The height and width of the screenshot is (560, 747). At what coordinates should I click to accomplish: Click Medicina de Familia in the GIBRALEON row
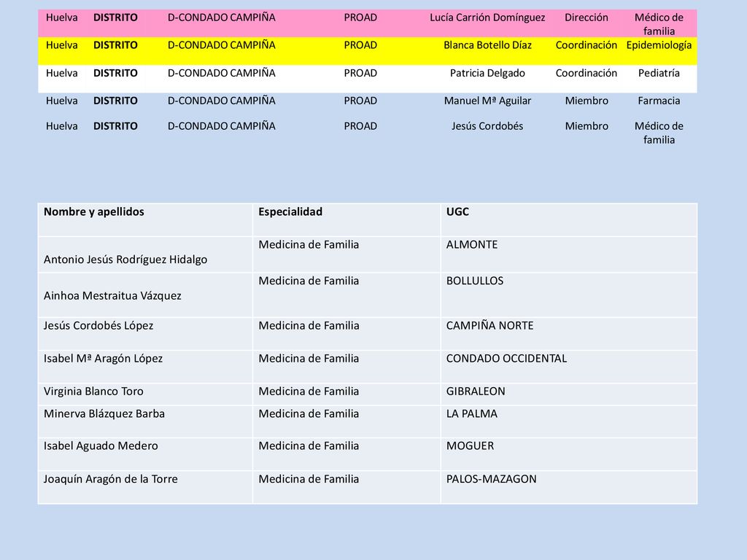point(309,392)
